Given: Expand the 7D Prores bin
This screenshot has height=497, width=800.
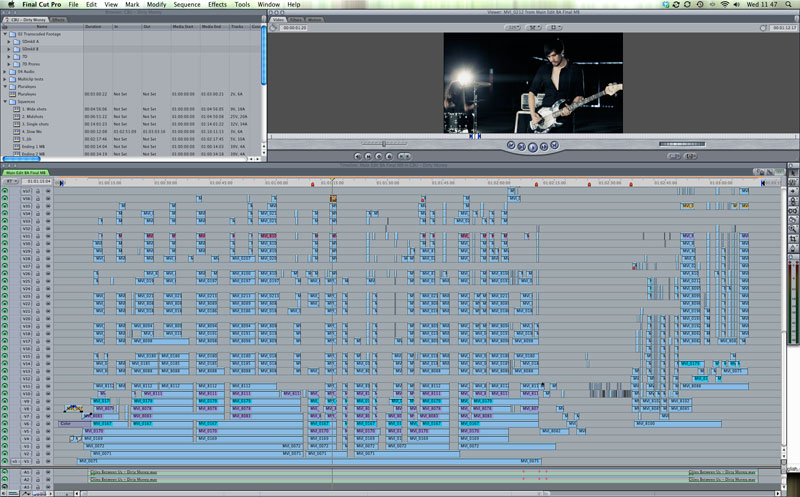Looking at the screenshot, I should pos(9,64).
